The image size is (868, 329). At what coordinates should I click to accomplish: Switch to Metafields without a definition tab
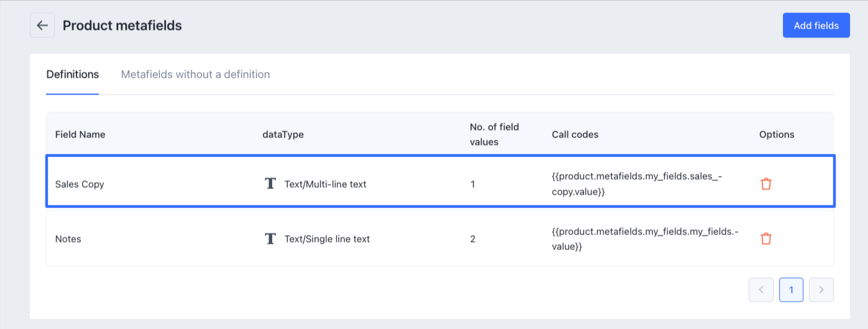pos(195,75)
